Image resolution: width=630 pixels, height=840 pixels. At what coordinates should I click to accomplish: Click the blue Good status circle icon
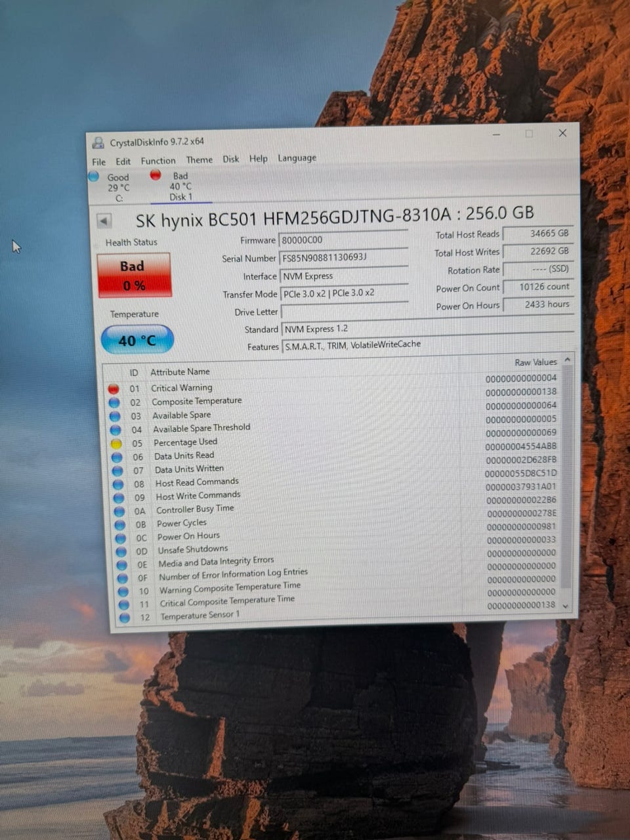tap(93, 176)
